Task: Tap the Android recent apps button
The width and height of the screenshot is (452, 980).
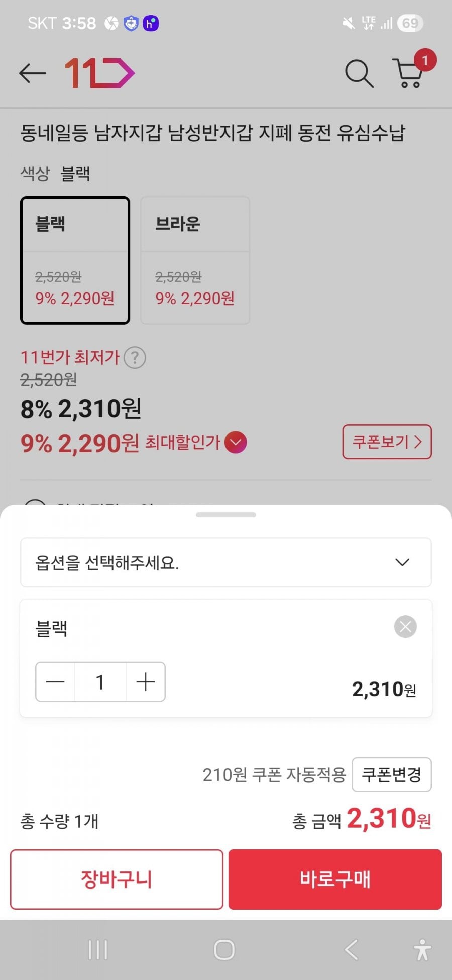Action: [x=98, y=950]
